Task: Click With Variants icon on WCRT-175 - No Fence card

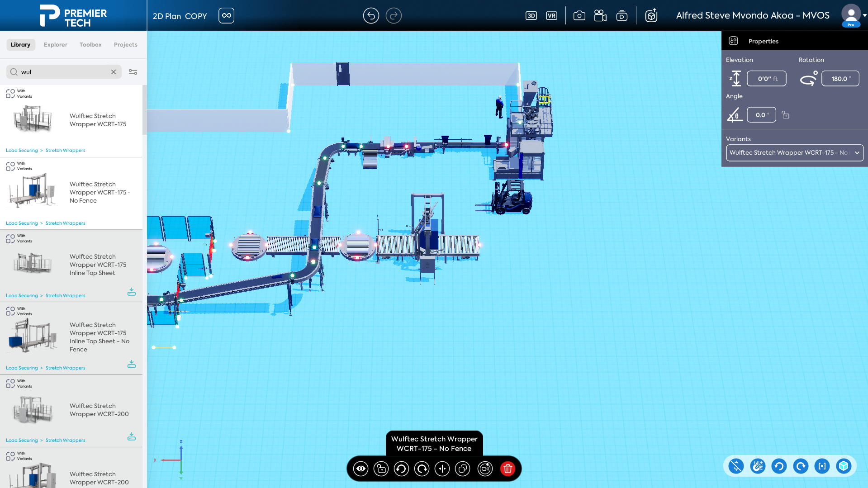Action: (10, 166)
